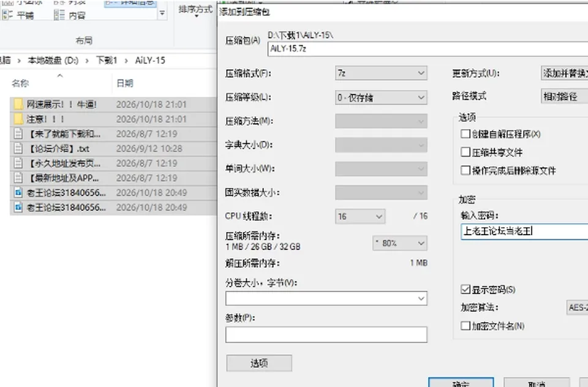Screen dimensions: 588x387
Task: Open the 压缩格式 dropdown showing 7z
Action: coord(381,73)
